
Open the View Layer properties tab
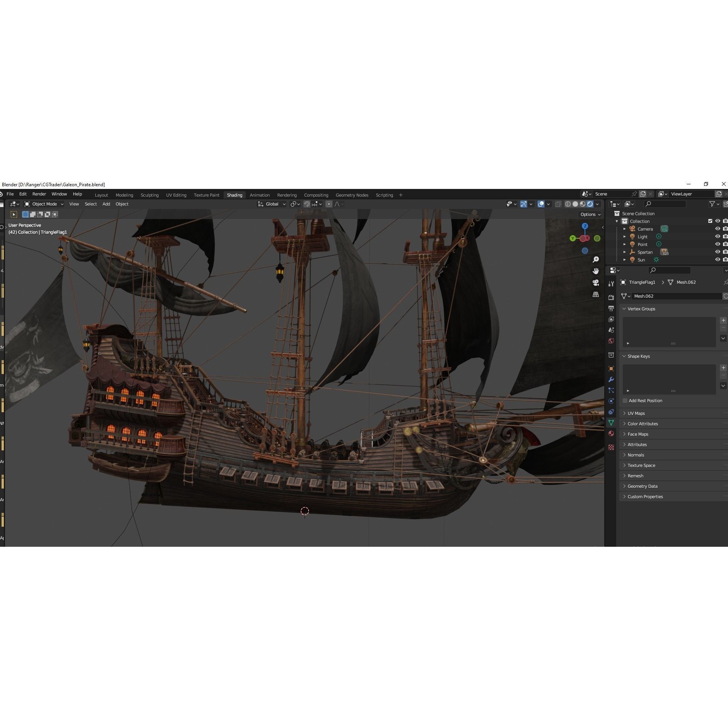point(612,318)
